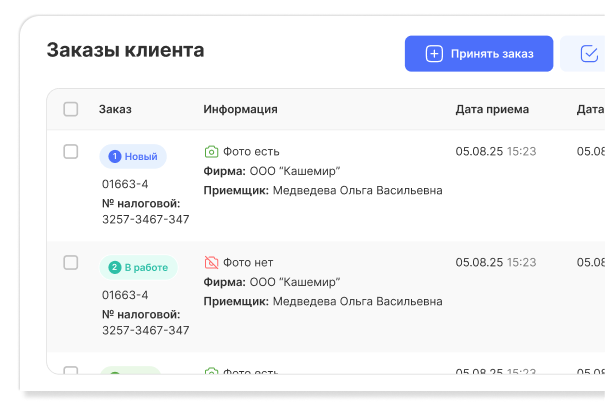Open order number 01663-4 in the Новый row
605x407 pixels.
125,184
